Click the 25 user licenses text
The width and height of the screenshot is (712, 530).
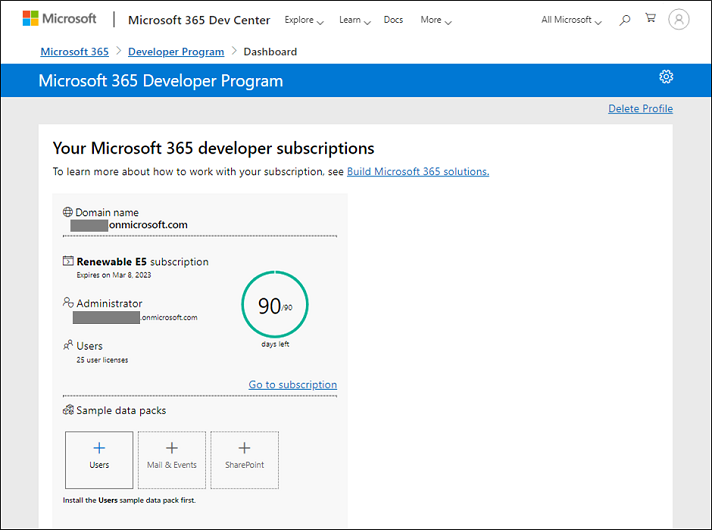pyautogui.click(x=102, y=360)
